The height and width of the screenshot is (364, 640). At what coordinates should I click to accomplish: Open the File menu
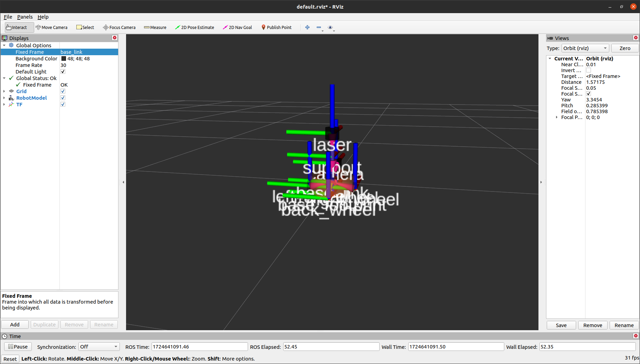click(x=8, y=17)
